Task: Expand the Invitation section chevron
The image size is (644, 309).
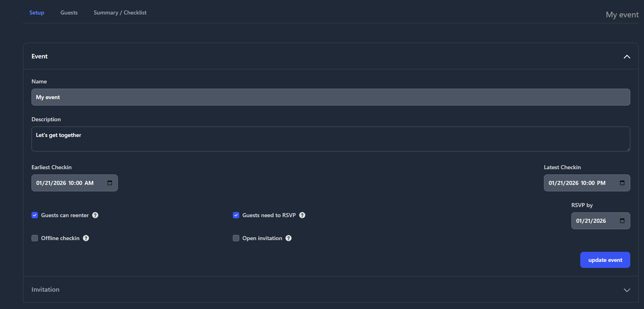Action: tap(627, 290)
